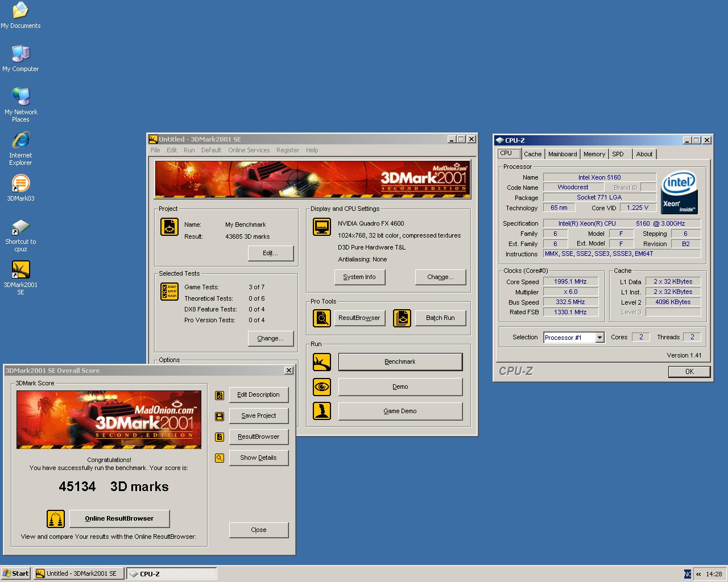The width and height of the screenshot is (728, 582).
Task: Click the Game Demo button
Action: [400, 411]
